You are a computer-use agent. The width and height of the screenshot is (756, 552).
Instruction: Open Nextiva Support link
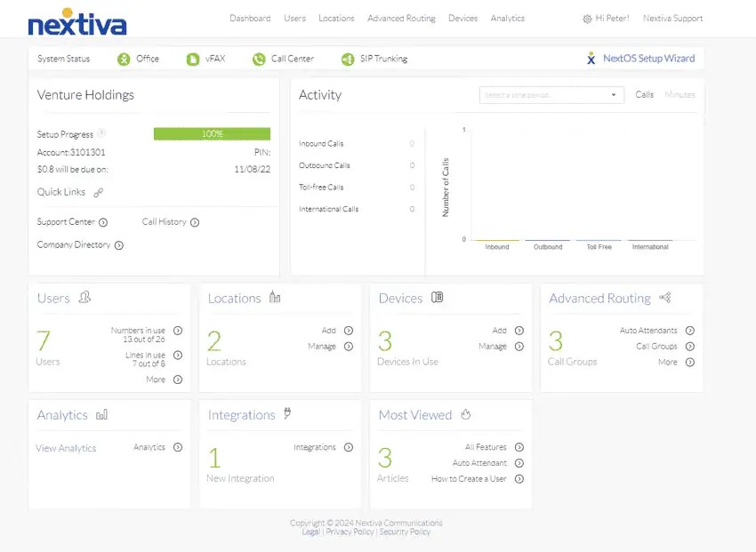click(x=672, y=19)
